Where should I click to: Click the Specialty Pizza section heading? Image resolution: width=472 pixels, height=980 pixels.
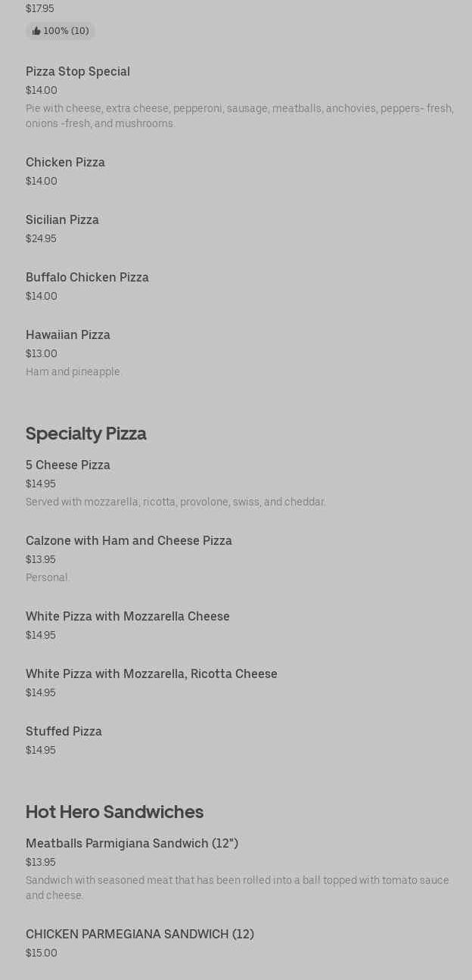click(x=86, y=434)
